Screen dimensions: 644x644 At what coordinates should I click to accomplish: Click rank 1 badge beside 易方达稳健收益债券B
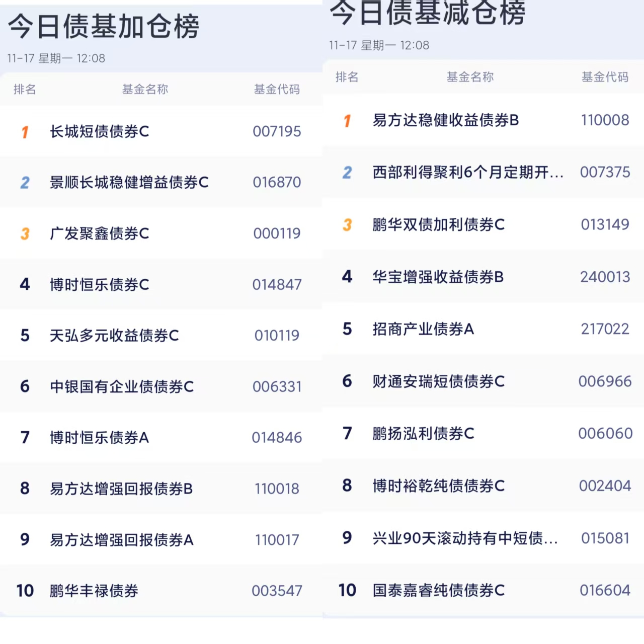[x=347, y=121]
